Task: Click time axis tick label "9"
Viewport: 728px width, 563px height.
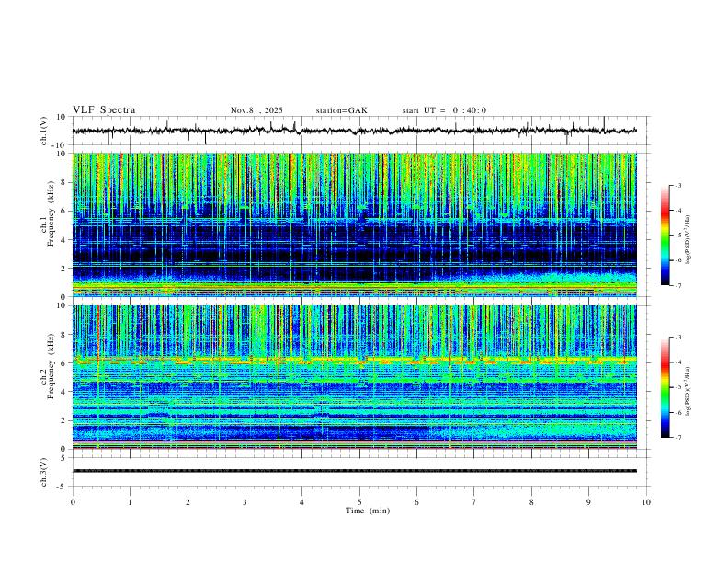Action: [x=588, y=502]
